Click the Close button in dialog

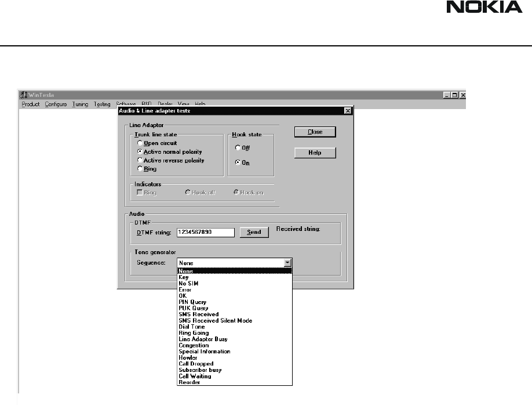point(315,132)
